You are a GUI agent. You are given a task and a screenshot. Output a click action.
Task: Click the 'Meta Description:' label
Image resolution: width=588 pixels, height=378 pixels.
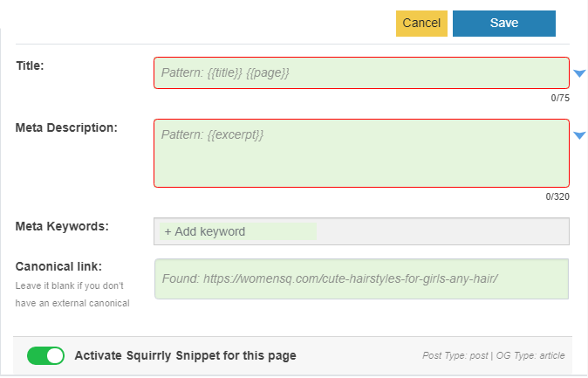tap(66, 127)
